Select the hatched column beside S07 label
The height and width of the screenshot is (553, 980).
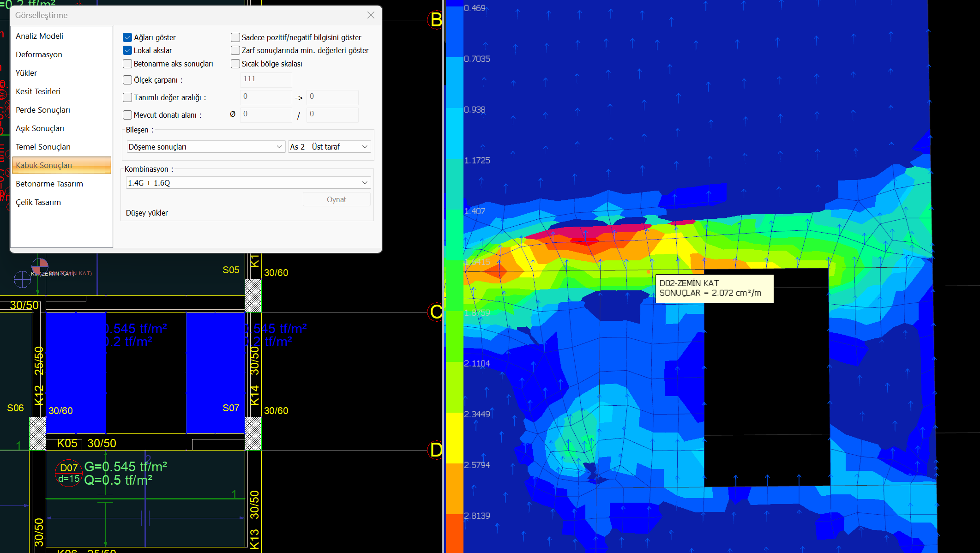tap(253, 433)
